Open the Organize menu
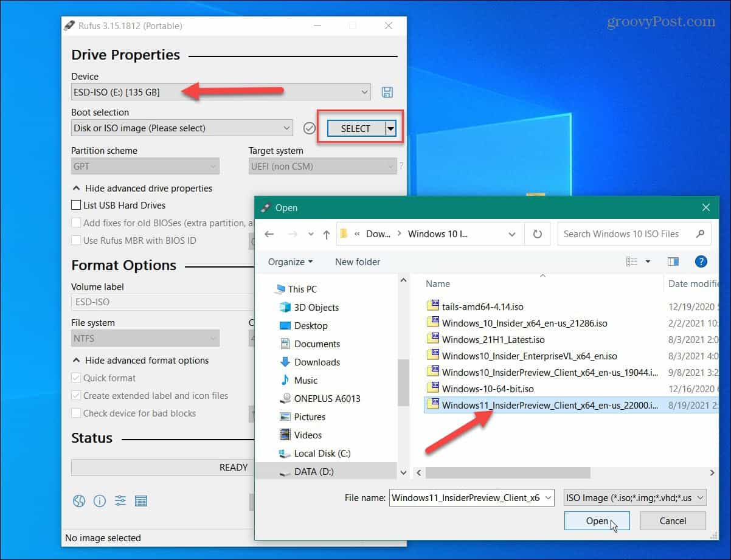 point(290,261)
